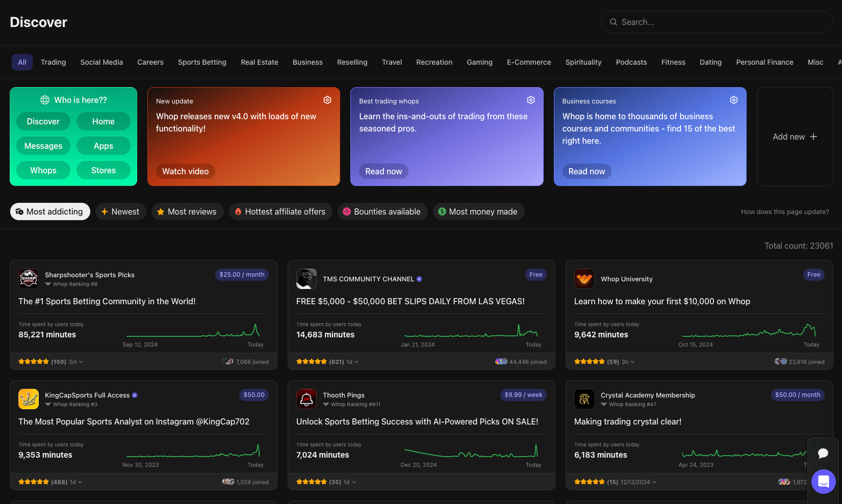Expand reviews on KingCapSports (488 reviews chevron)
This screenshot has width=842, height=504.
[x=80, y=482]
